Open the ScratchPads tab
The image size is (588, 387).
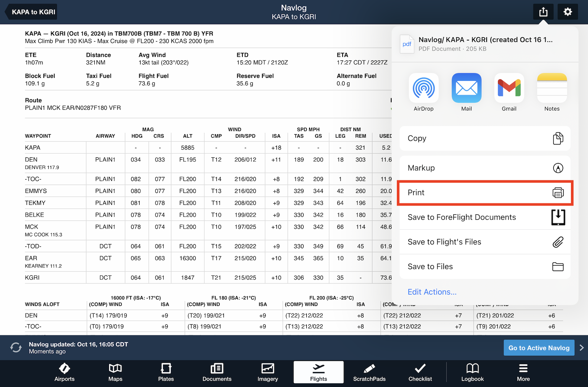pos(369,372)
